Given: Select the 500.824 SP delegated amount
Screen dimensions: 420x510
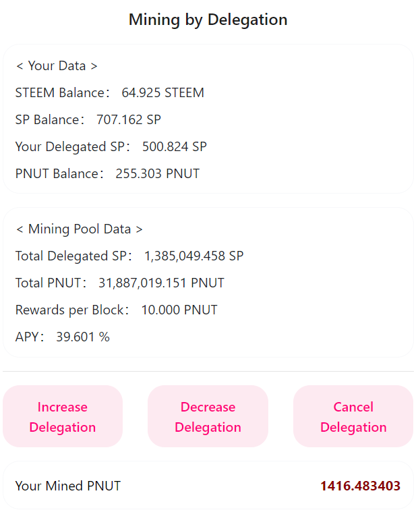Looking at the screenshot, I should (x=175, y=147).
